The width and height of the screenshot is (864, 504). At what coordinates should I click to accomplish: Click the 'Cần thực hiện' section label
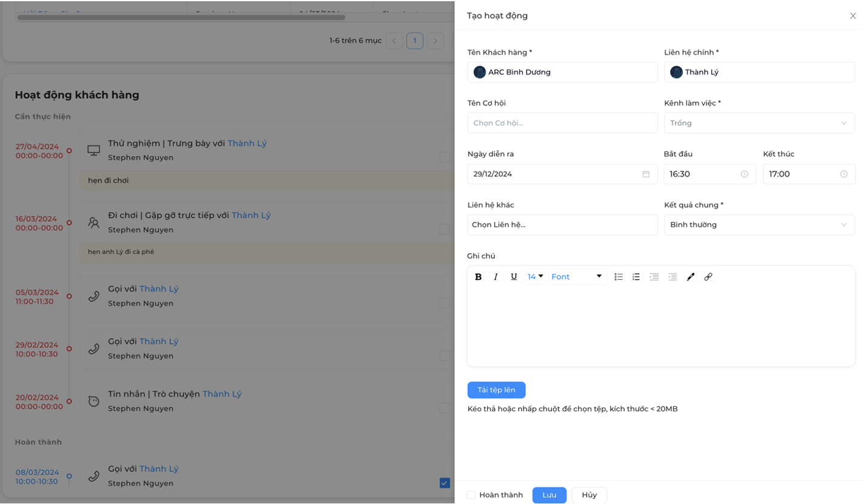pyautogui.click(x=43, y=117)
